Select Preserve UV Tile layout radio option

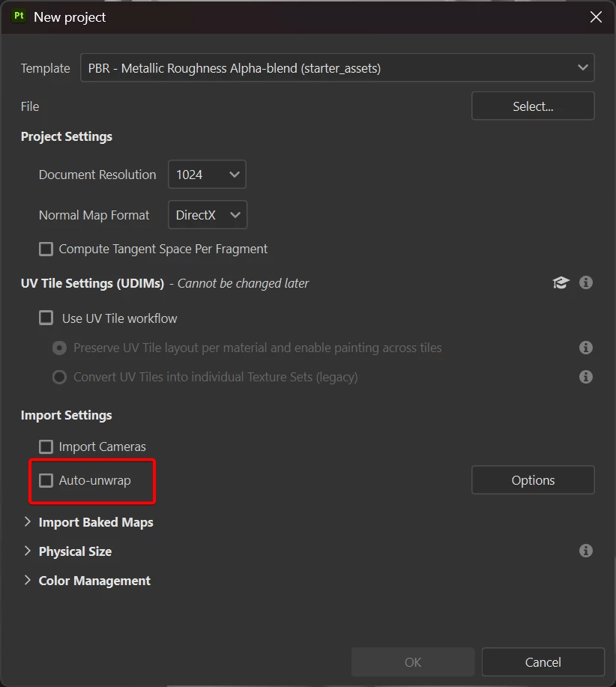(x=60, y=348)
